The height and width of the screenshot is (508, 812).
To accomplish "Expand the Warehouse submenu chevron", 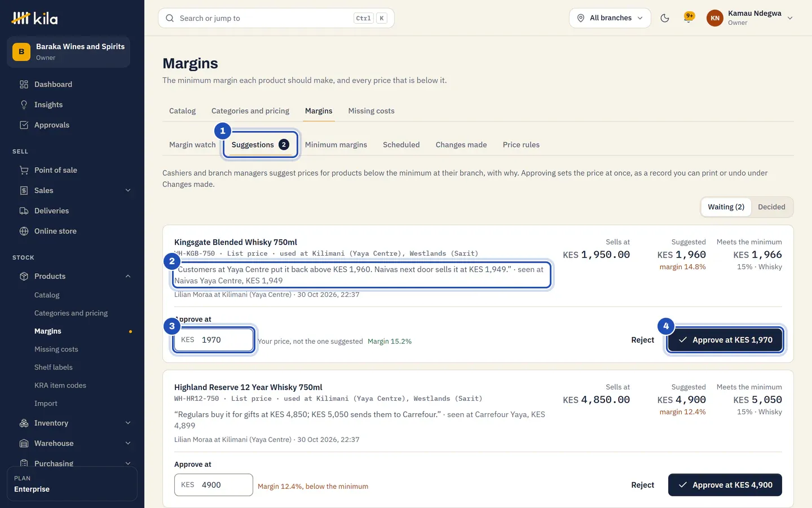I will click(128, 444).
